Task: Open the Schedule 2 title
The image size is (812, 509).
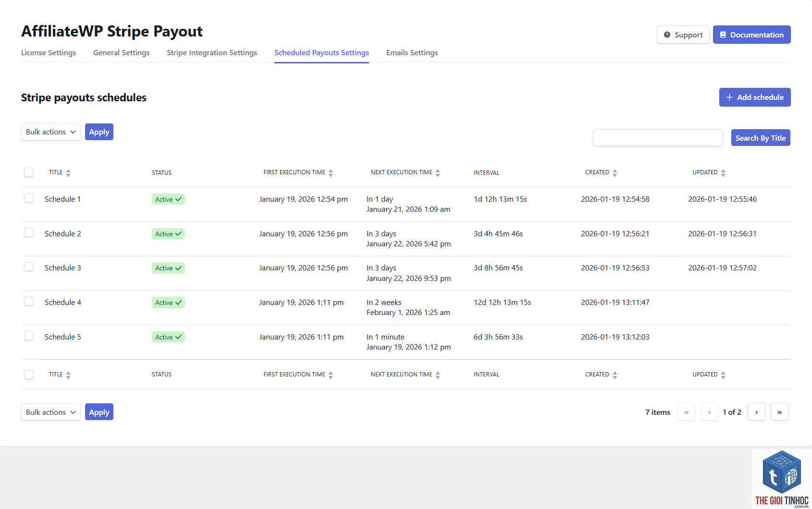Action: pos(63,233)
